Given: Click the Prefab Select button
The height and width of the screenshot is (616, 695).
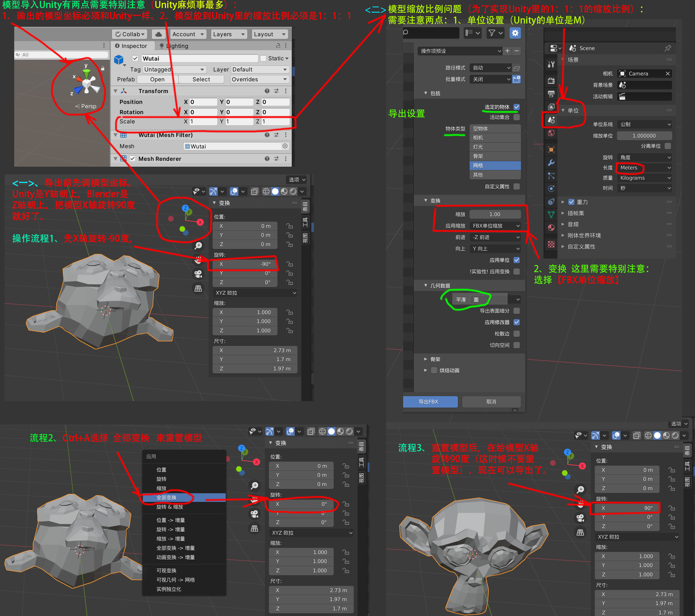Looking at the screenshot, I should [x=201, y=79].
